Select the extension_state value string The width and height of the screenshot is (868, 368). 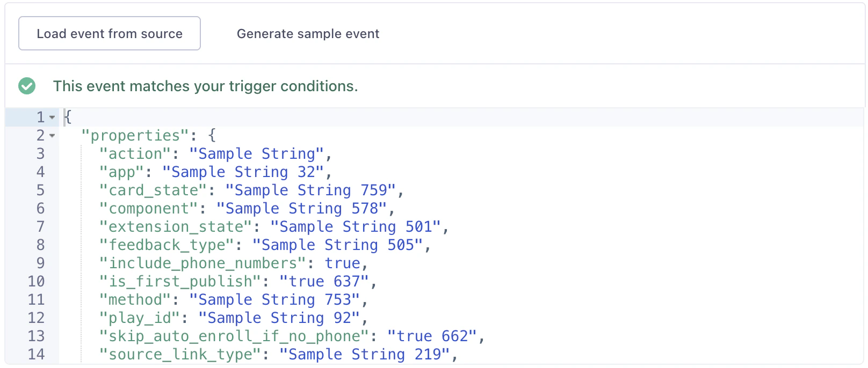360,226
